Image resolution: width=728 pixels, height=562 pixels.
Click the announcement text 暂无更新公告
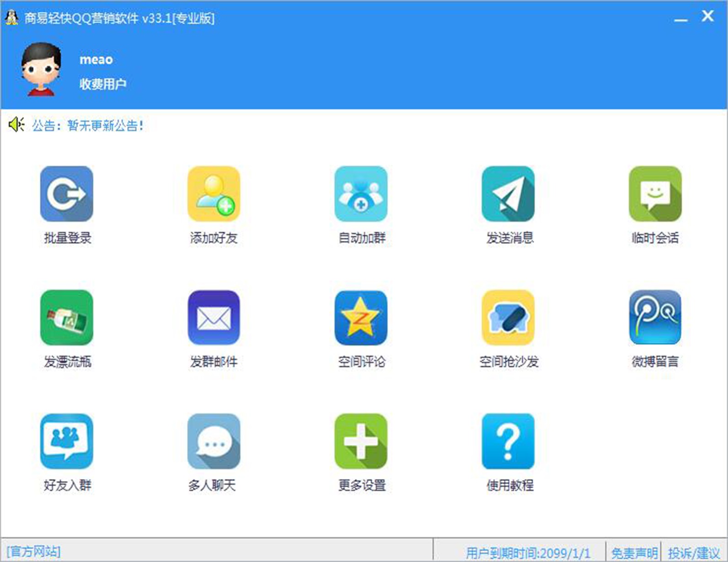click(105, 125)
